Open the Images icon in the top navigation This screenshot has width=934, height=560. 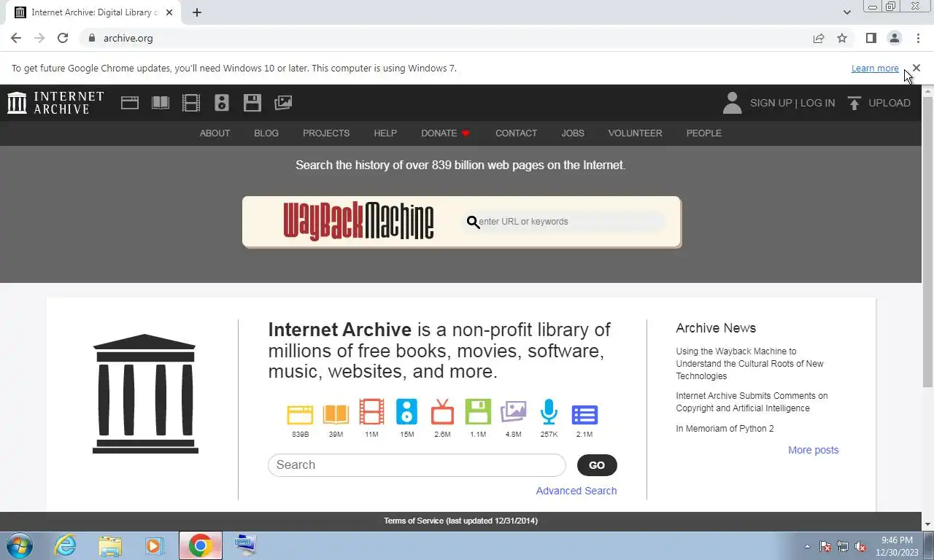283,103
